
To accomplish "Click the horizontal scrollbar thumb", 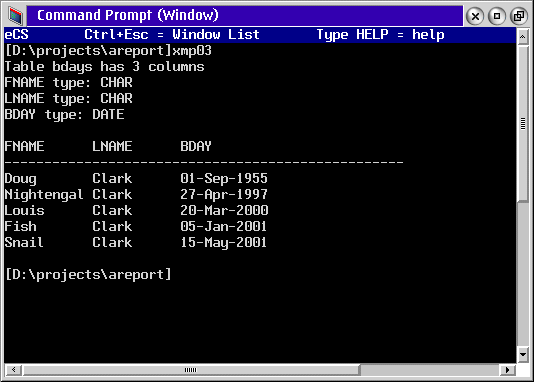I will coord(191,370).
